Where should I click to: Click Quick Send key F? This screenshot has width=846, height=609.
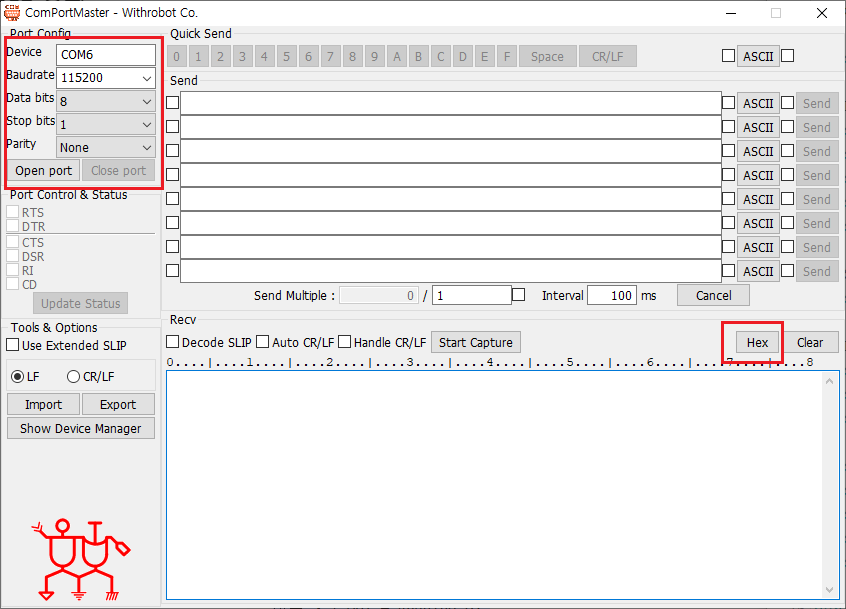507,57
